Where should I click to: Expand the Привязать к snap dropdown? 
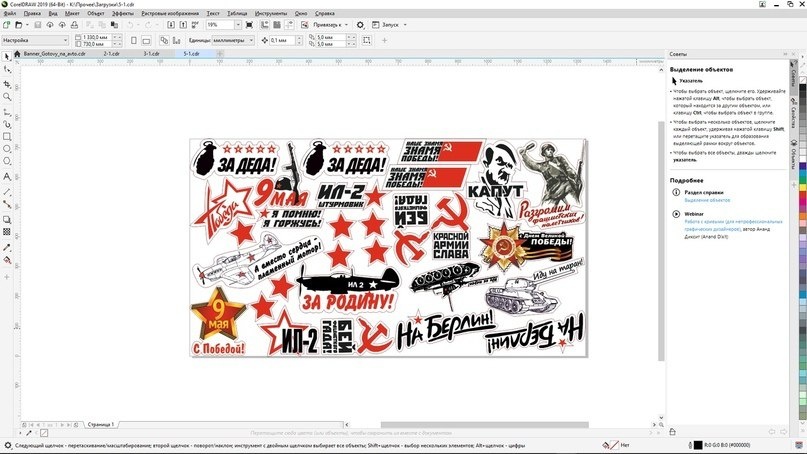click(x=346, y=25)
